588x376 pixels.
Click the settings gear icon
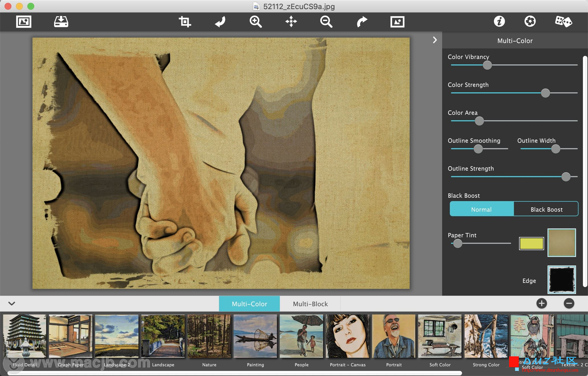click(530, 21)
